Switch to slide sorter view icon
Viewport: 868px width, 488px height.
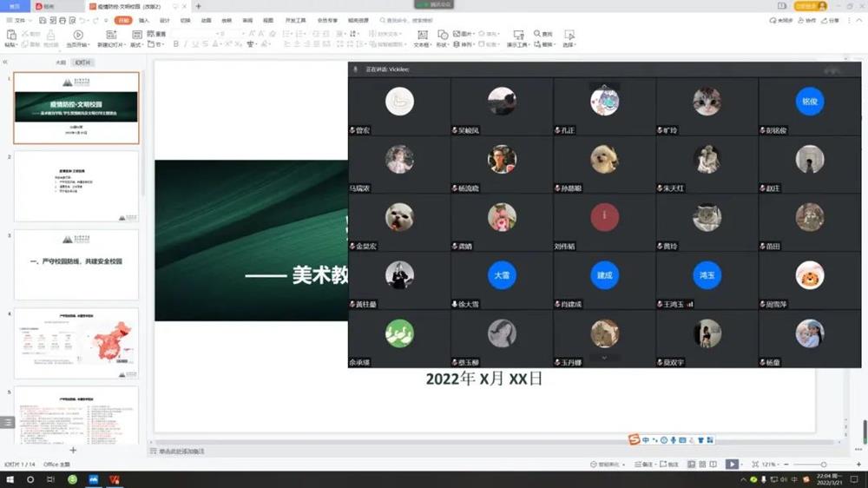[x=702, y=465]
